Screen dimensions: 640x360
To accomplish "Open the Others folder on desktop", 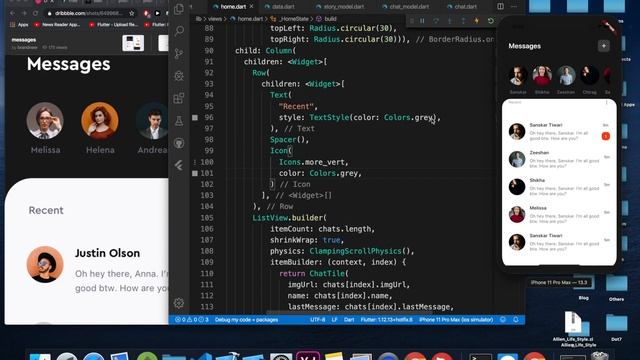I will click(x=616, y=287).
